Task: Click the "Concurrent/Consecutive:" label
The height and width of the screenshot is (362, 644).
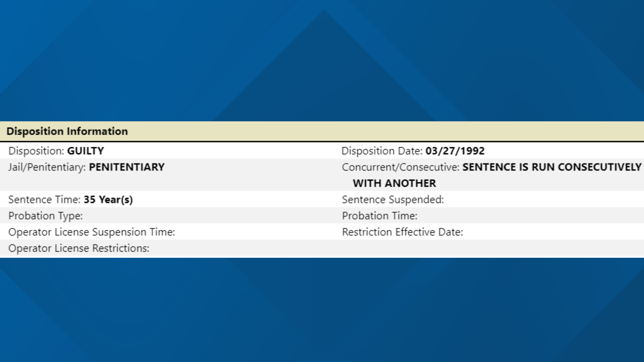Action: (x=400, y=167)
